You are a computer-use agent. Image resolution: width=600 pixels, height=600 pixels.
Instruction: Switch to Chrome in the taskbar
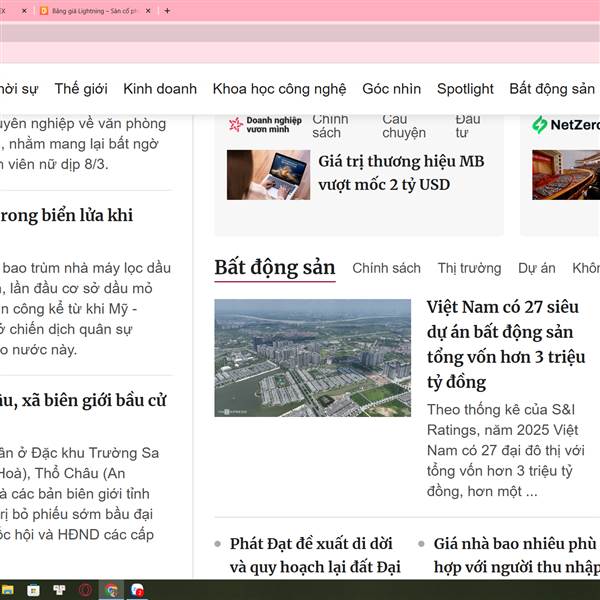pyautogui.click(x=113, y=590)
